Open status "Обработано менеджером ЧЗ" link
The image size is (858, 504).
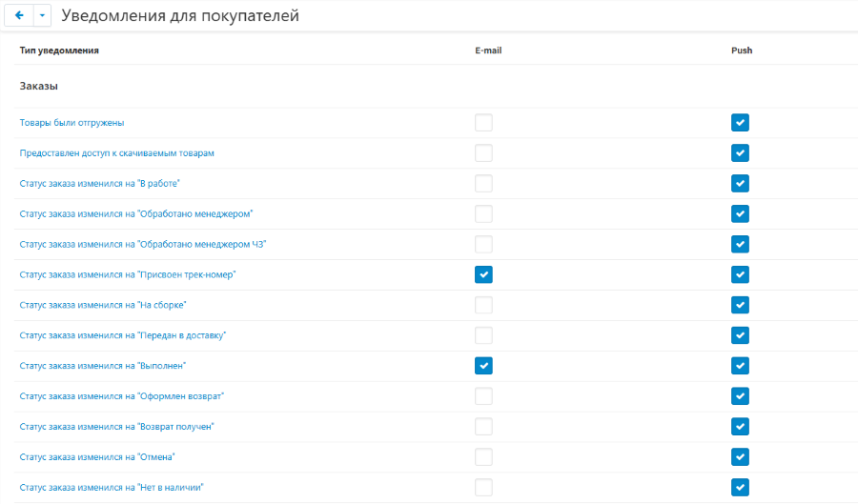[143, 244]
